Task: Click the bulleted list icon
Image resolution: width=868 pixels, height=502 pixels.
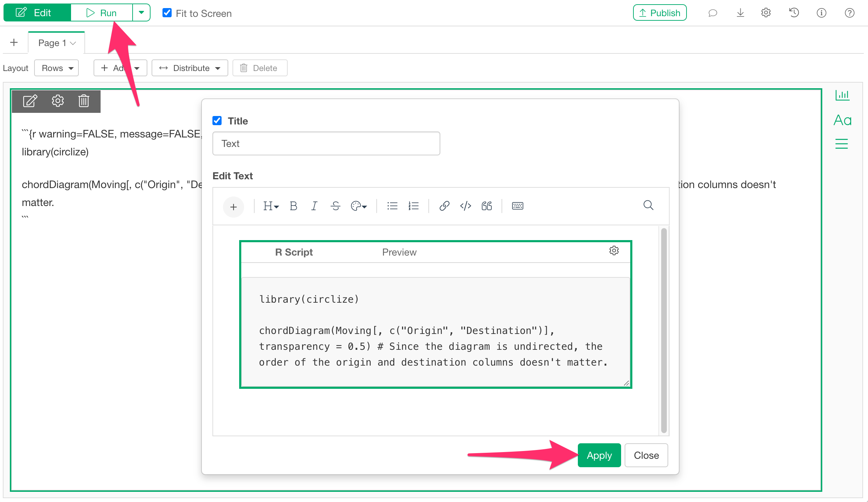Action: (x=392, y=206)
